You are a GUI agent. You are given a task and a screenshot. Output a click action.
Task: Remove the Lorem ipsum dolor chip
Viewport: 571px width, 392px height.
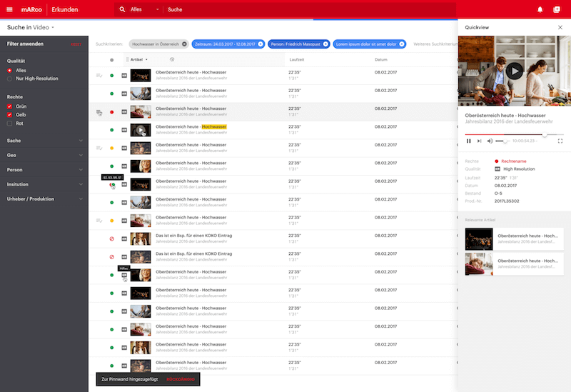(x=402, y=44)
